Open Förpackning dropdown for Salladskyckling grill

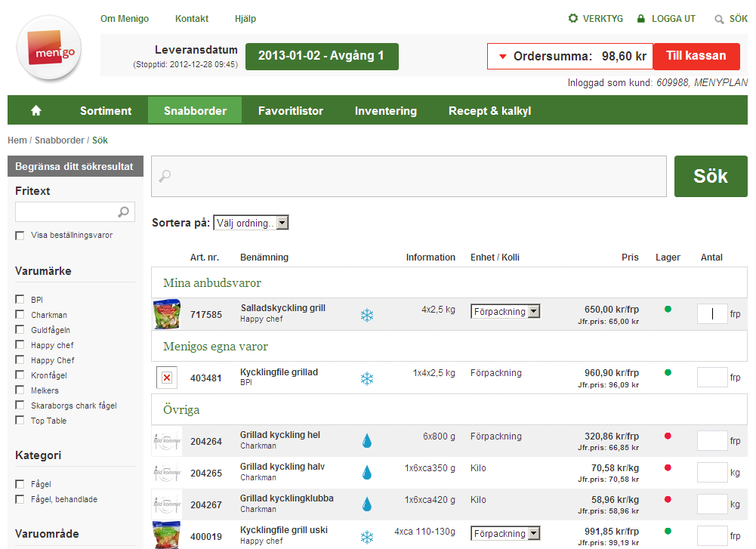505,311
